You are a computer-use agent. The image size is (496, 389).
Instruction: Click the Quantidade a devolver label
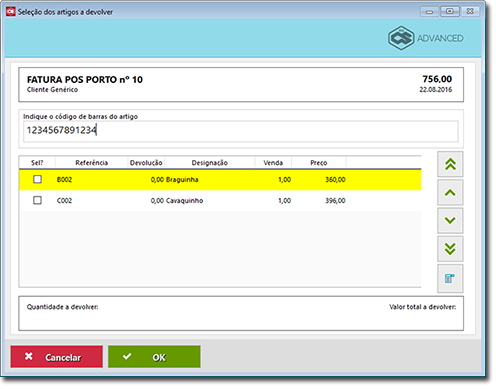[x=62, y=307]
